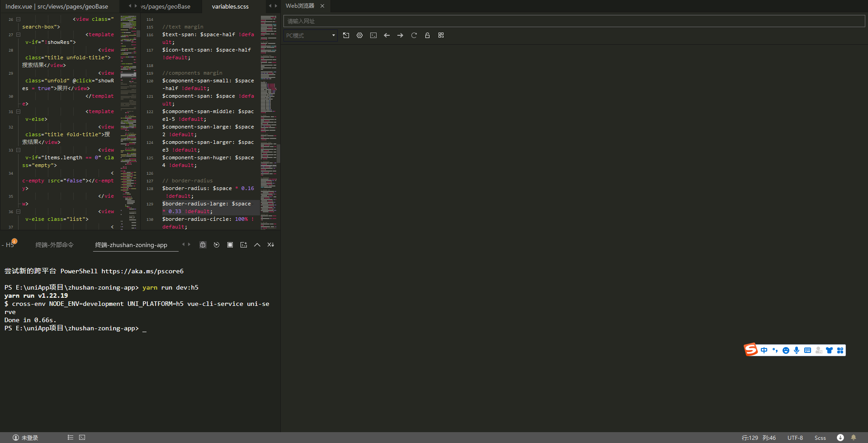The image size is (868, 443).
Task: Close the terminal panel X-arrow icon
Action: pos(271,245)
